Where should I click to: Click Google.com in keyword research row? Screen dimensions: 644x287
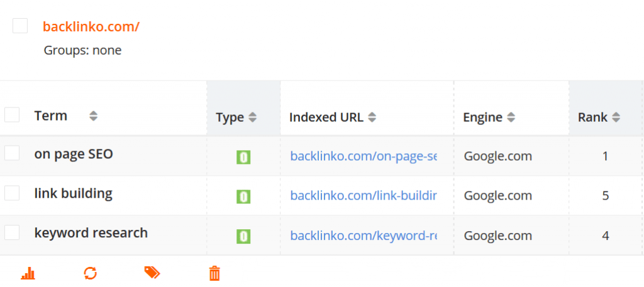(498, 236)
